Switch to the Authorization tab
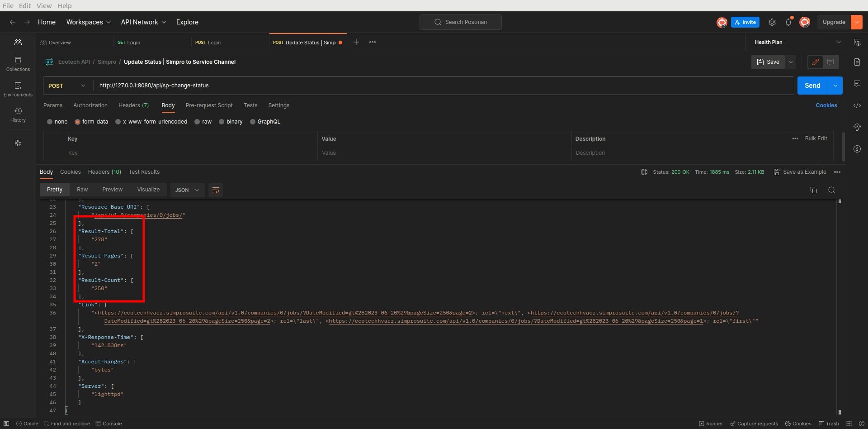 90,105
